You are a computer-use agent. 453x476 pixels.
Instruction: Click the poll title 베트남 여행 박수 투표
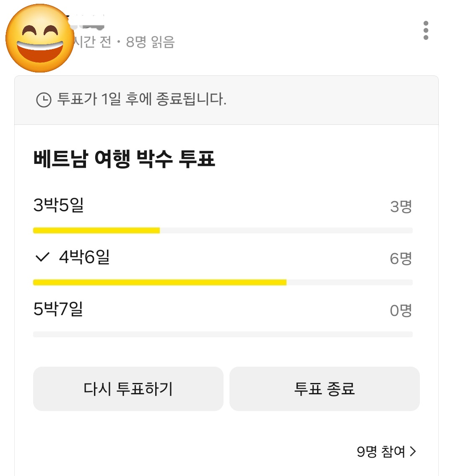(x=124, y=159)
